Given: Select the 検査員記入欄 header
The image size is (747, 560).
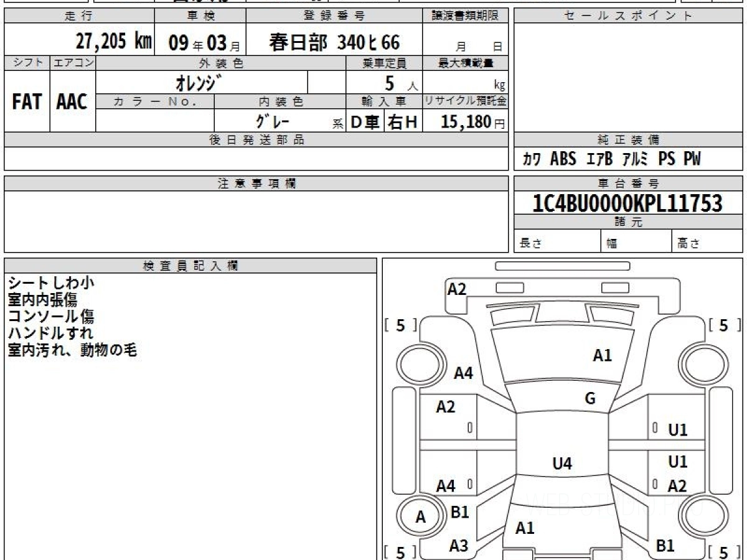Looking at the screenshot, I should [190, 266].
